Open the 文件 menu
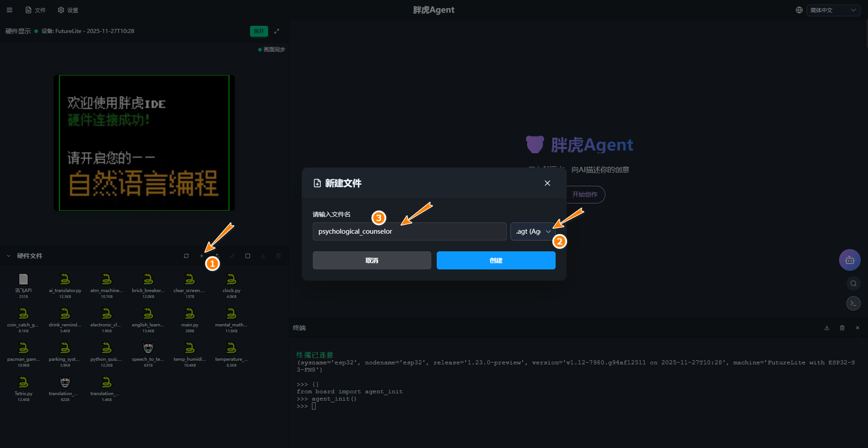The height and width of the screenshot is (448, 868). click(x=36, y=10)
